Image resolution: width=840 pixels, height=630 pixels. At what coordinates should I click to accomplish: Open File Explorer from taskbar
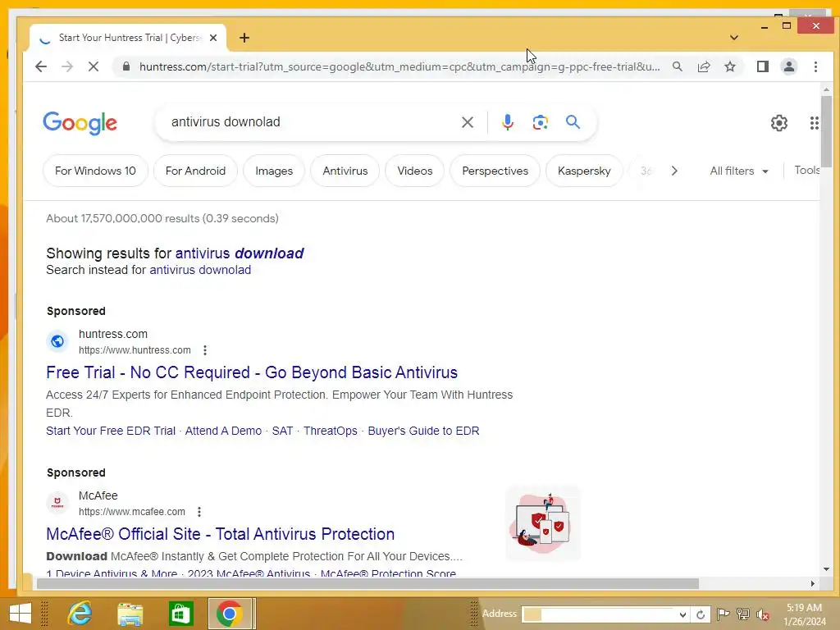[x=130, y=614]
